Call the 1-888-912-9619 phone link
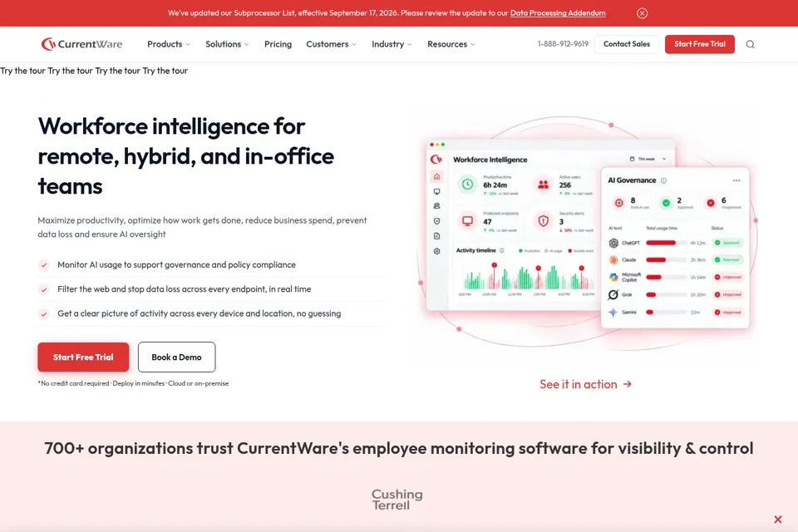This screenshot has width=798, height=532. tap(563, 44)
